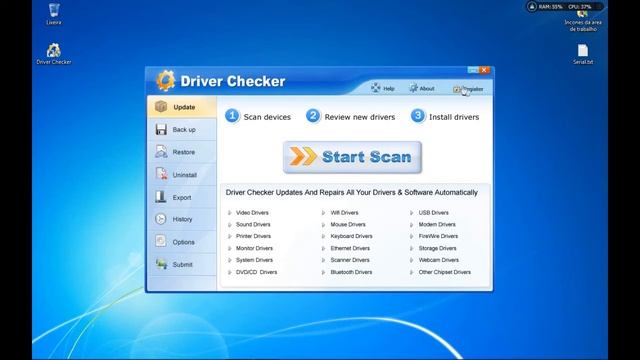640x360 pixels.
Task: Click the Video Drivers entry
Action: 252,213
